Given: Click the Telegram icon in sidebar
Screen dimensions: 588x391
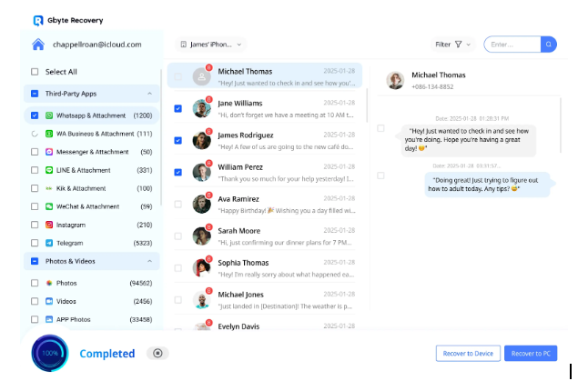Looking at the screenshot, I should coord(49,243).
